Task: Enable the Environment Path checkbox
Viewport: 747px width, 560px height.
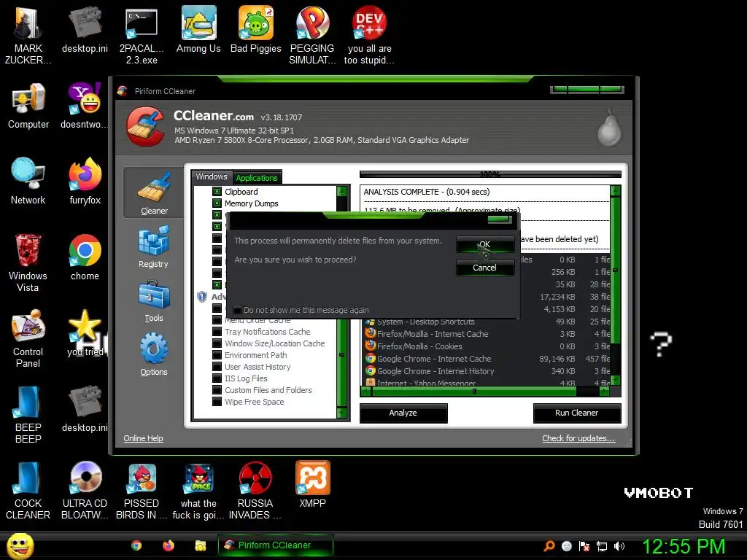Action: [217, 355]
